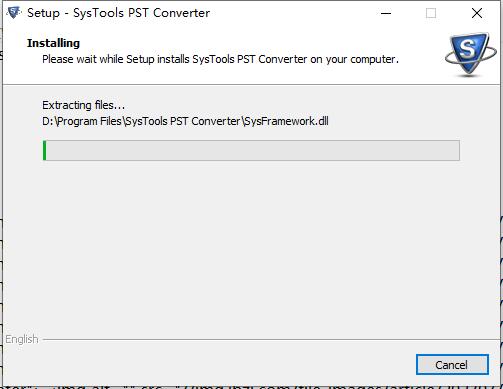Screen dimensions: 503x389
Task: Click the 'Extracting files...' status label
Action: tap(83, 105)
